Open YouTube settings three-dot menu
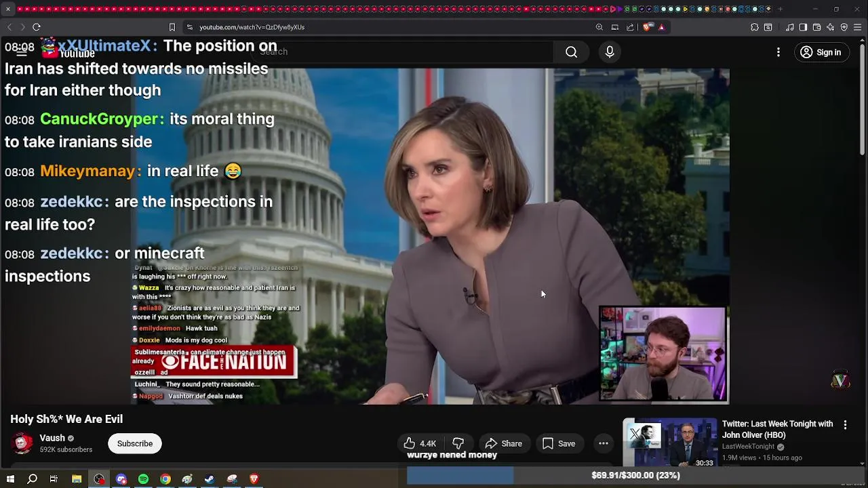Viewport: 868px width, 488px height. click(x=778, y=52)
